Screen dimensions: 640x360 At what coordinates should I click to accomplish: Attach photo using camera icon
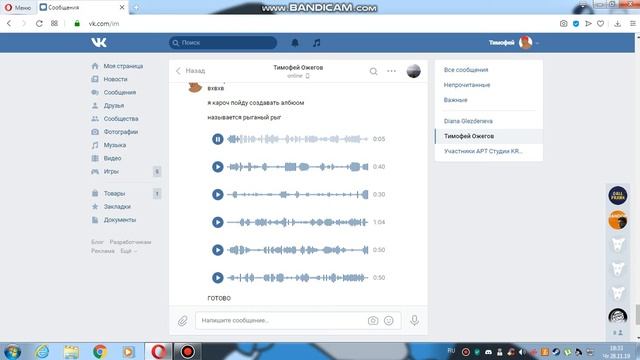373,321
